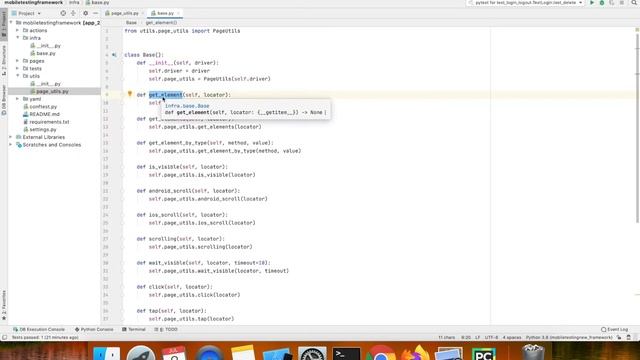This screenshot has height=360, width=640.
Task: Expand the yaml folder
Action: pos(18,99)
